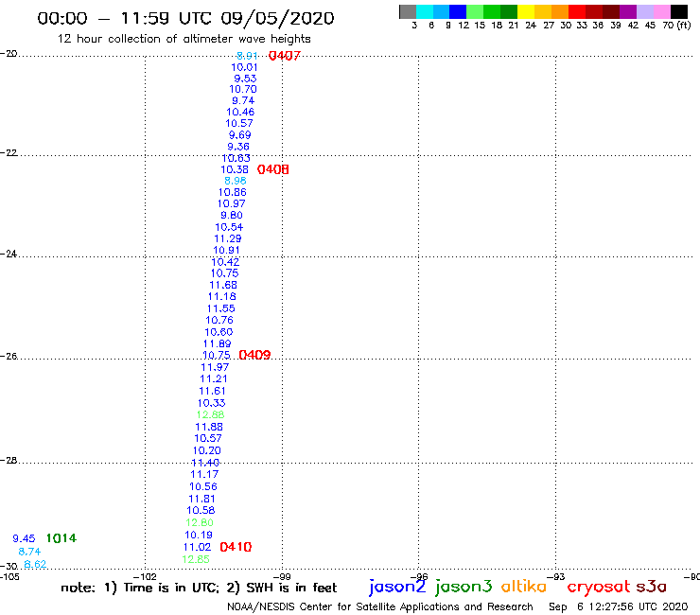Click the 9.69 wave height value
The height and width of the screenshot is (615, 700).
[239, 135]
